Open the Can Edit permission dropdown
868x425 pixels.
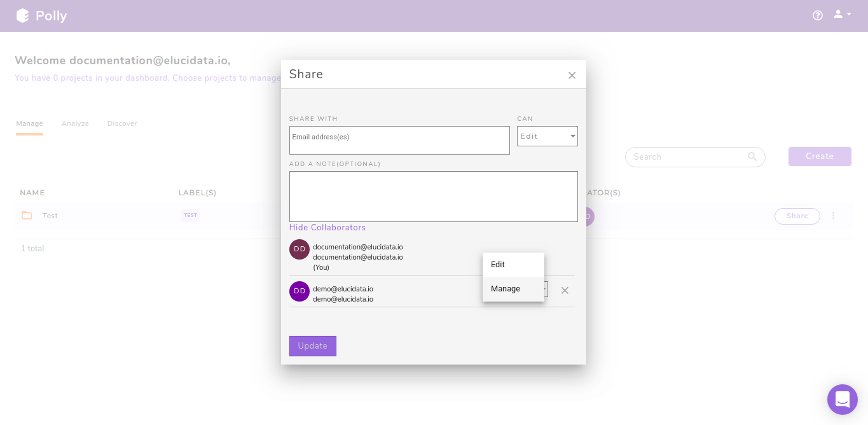pyautogui.click(x=548, y=136)
